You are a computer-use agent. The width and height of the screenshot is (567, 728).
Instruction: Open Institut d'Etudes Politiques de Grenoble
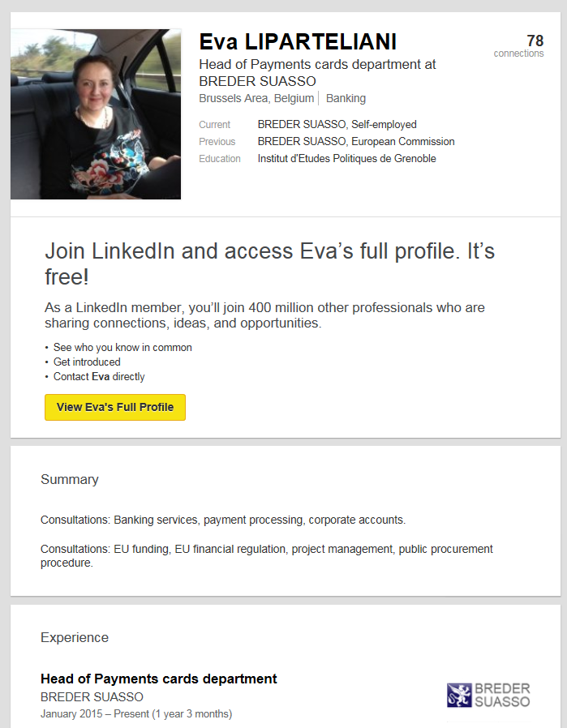pyautogui.click(x=347, y=159)
